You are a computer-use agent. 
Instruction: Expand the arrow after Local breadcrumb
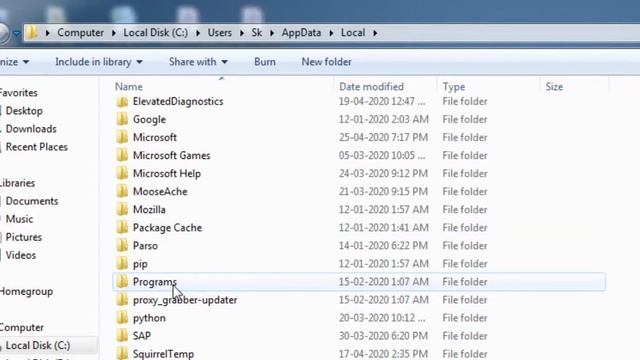375,33
